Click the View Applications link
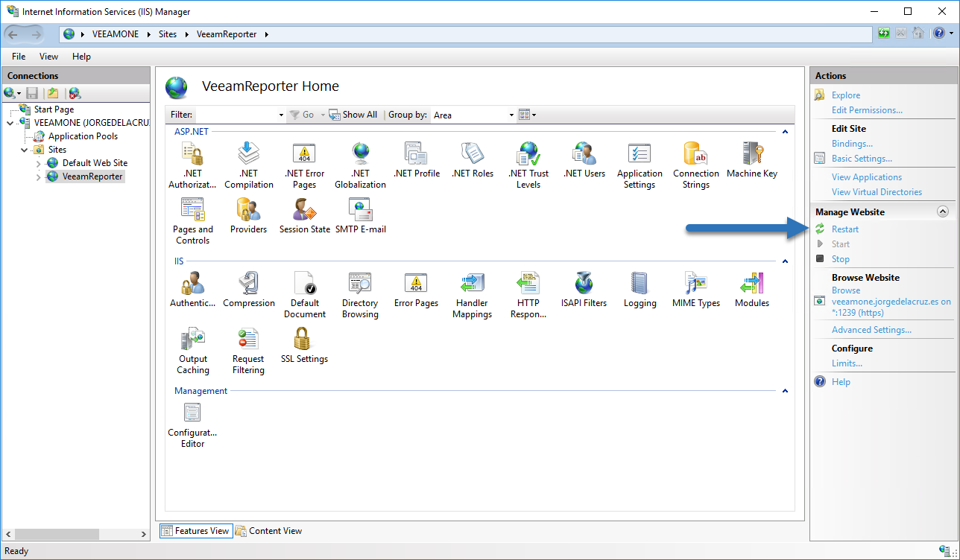Viewport: 960px width, 560px height. 867,177
